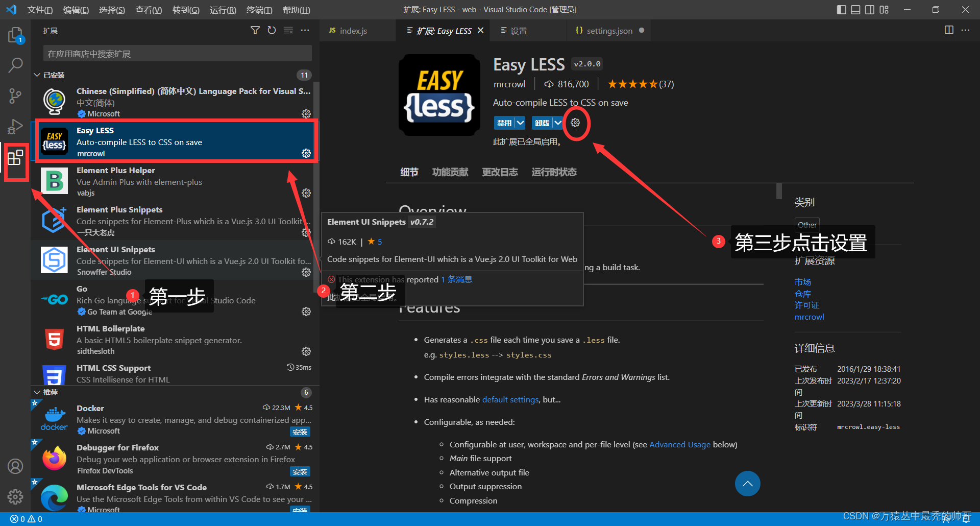Open the 帮助(H) menu
This screenshot has width=980, height=526.
[x=297, y=10]
